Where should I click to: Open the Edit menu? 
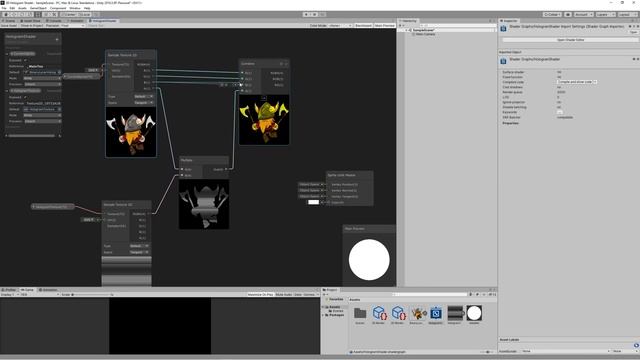coord(12,8)
